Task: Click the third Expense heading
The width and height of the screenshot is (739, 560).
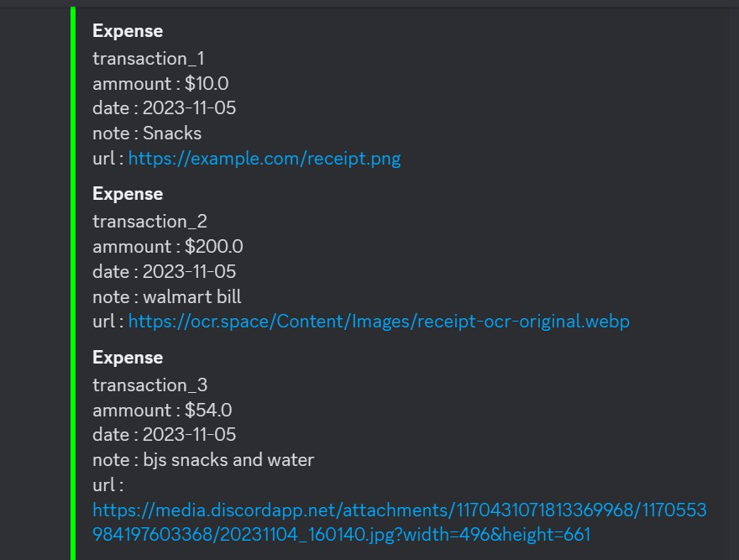Action: coord(128,358)
